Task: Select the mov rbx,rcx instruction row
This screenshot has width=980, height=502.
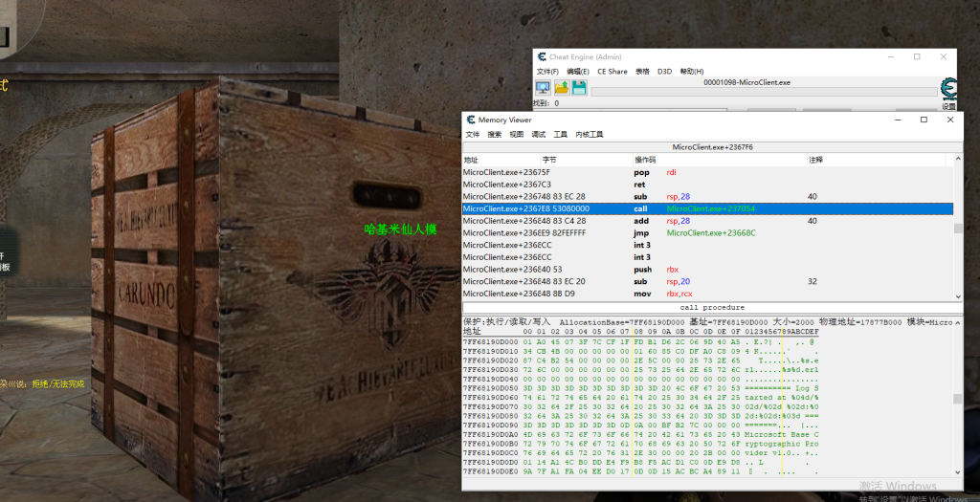Action: (707, 294)
